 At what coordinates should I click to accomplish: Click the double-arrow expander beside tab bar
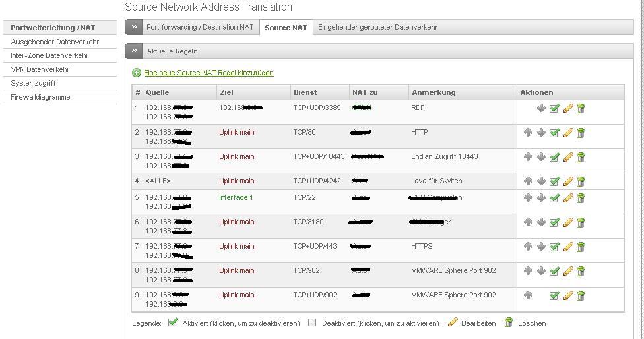pos(134,27)
